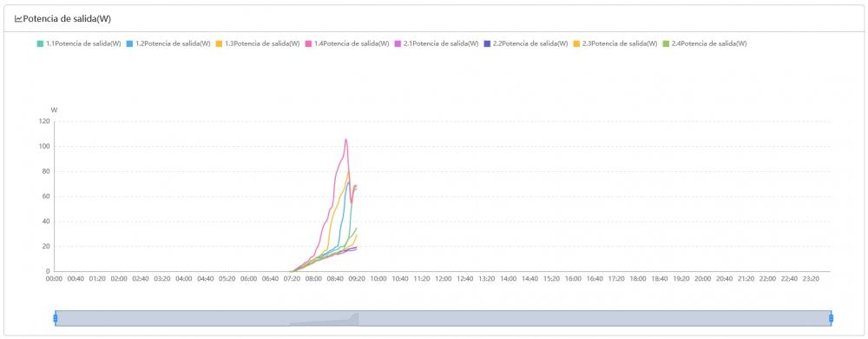Click the chart icon beside Potencia de salida title
868x339 pixels.
pyautogui.click(x=18, y=19)
